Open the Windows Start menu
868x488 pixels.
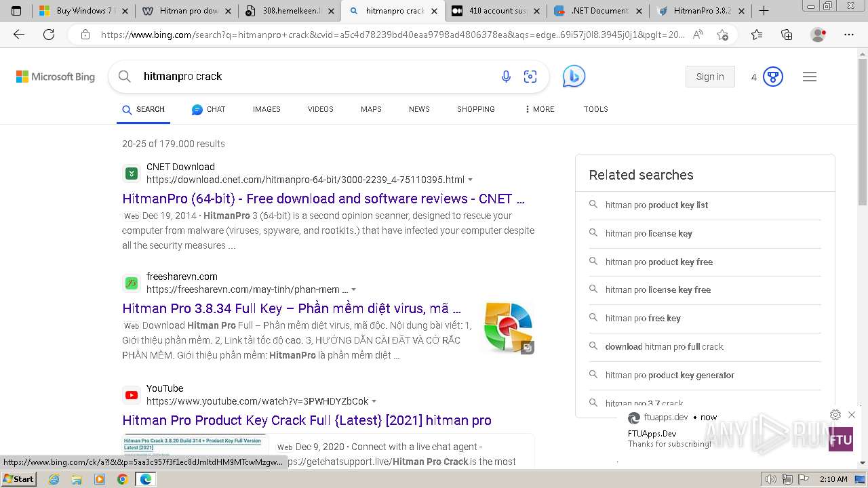[18, 479]
